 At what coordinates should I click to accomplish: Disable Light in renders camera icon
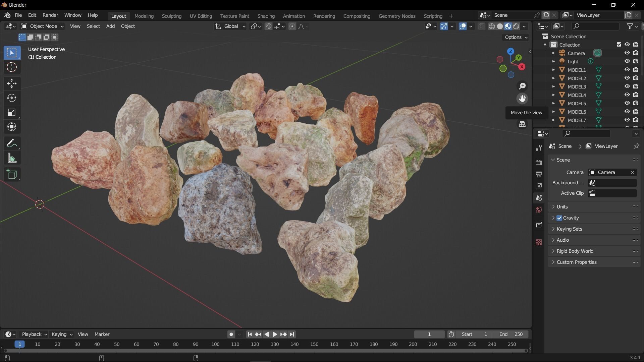(636, 61)
